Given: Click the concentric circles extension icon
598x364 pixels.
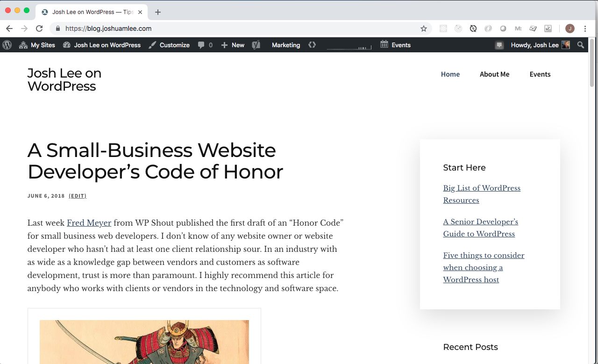Looking at the screenshot, I should tap(458, 29).
